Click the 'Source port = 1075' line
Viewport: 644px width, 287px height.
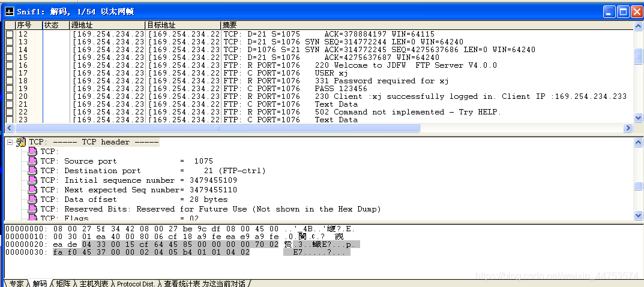[x=127, y=161]
